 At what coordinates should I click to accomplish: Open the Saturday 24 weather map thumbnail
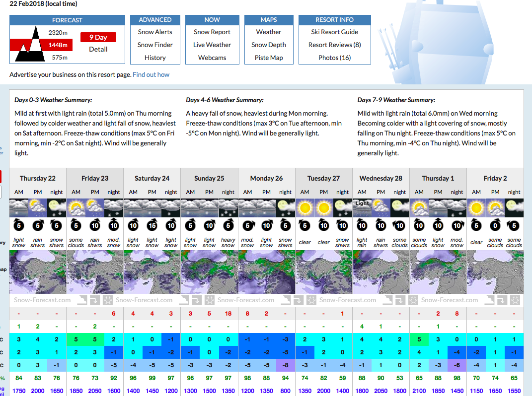[x=152, y=272]
